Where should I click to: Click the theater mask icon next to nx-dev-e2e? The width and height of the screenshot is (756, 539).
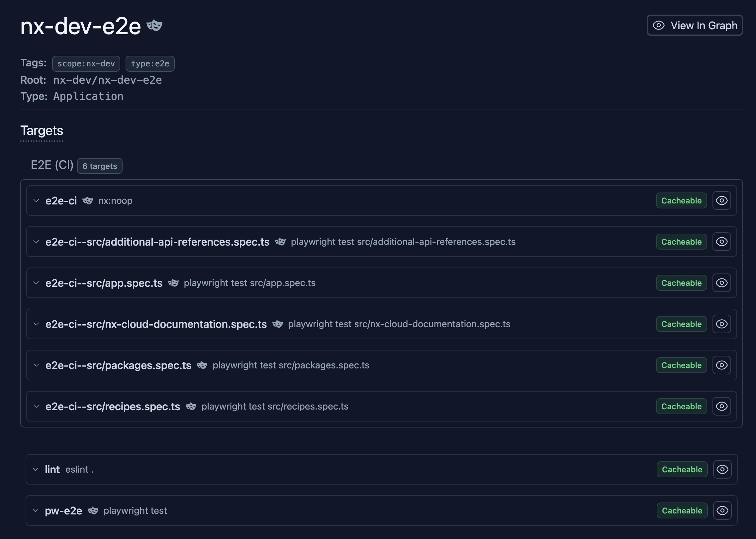pyautogui.click(x=155, y=25)
